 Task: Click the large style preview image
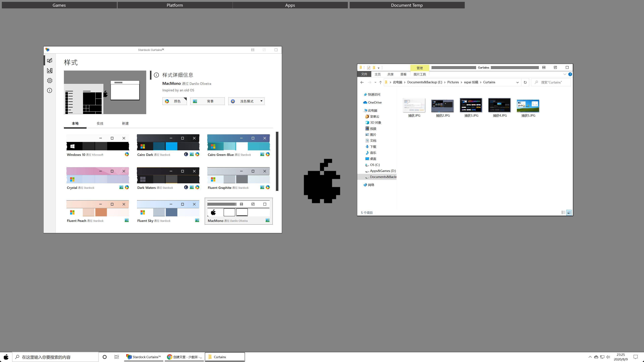105,93
